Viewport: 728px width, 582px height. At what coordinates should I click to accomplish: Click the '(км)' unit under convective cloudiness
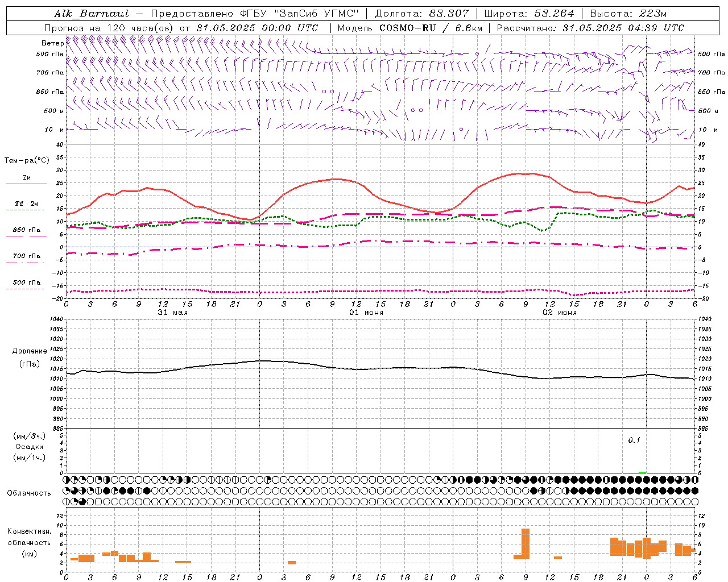click(x=30, y=554)
